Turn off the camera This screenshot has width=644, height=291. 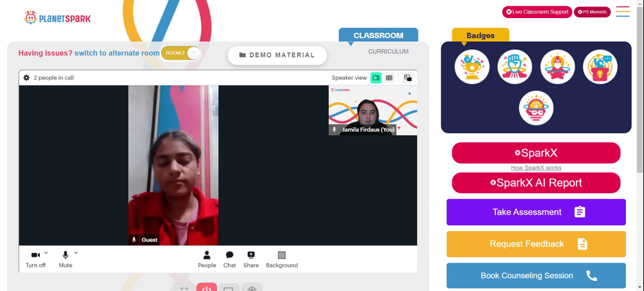point(35,259)
